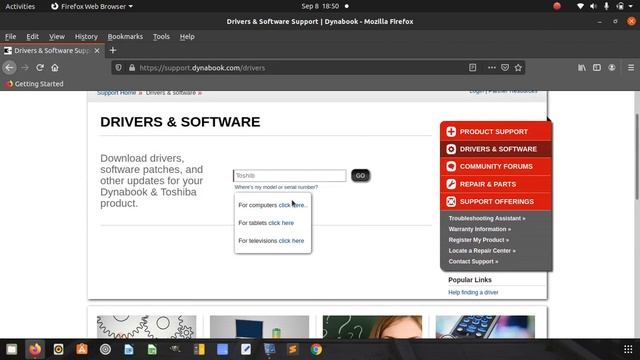
Task: Open the Firefox Web Browser app menu
Action: pos(92,6)
